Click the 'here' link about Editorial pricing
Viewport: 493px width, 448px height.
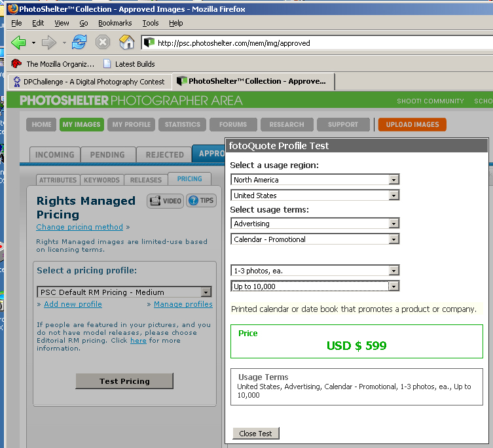point(138,341)
